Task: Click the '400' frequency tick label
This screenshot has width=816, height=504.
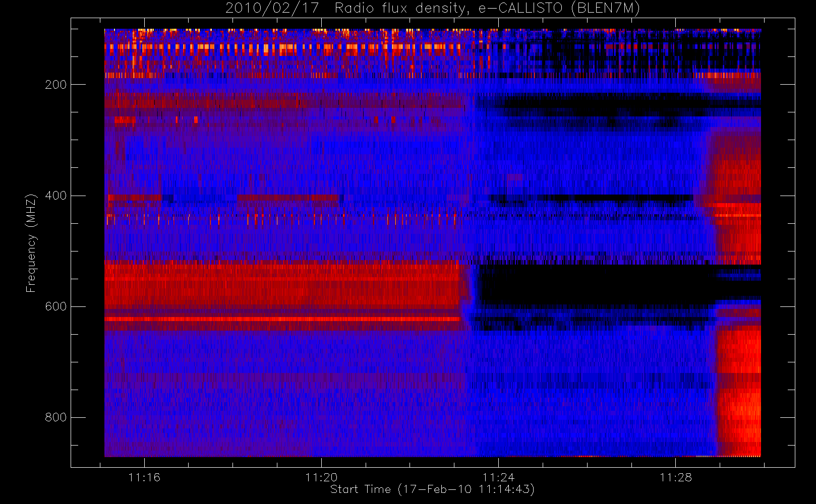Action: 56,196
